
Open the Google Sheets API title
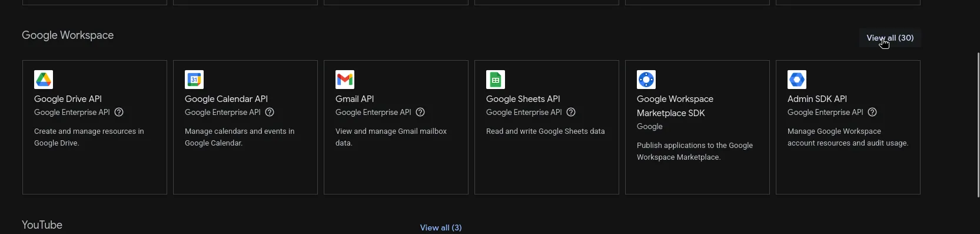pos(523,99)
